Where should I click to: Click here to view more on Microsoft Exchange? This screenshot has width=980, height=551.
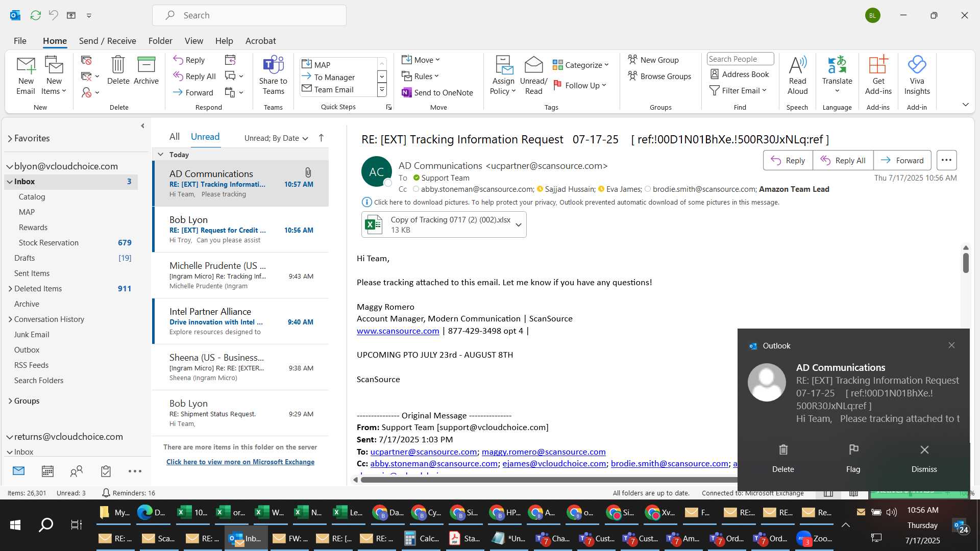[x=240, y=462]
